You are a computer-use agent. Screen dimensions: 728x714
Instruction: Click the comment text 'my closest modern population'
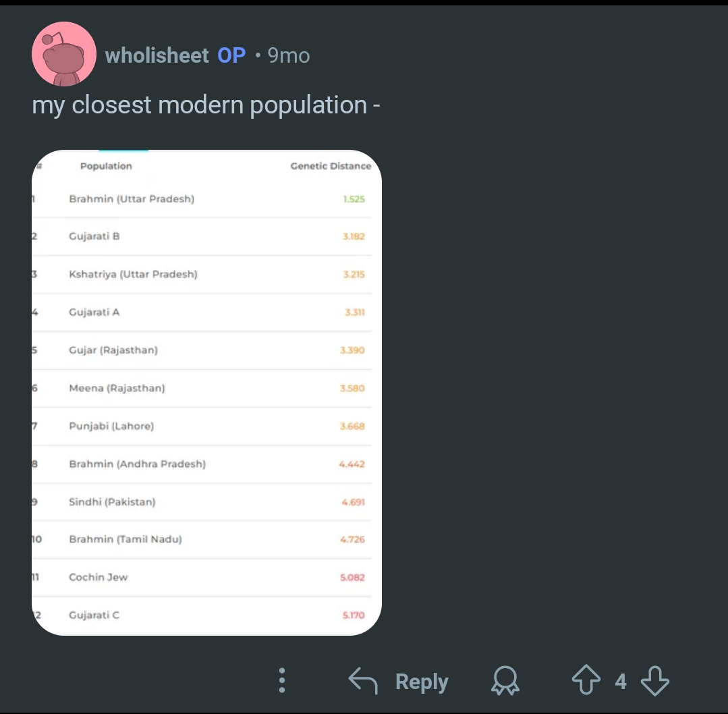206,105
